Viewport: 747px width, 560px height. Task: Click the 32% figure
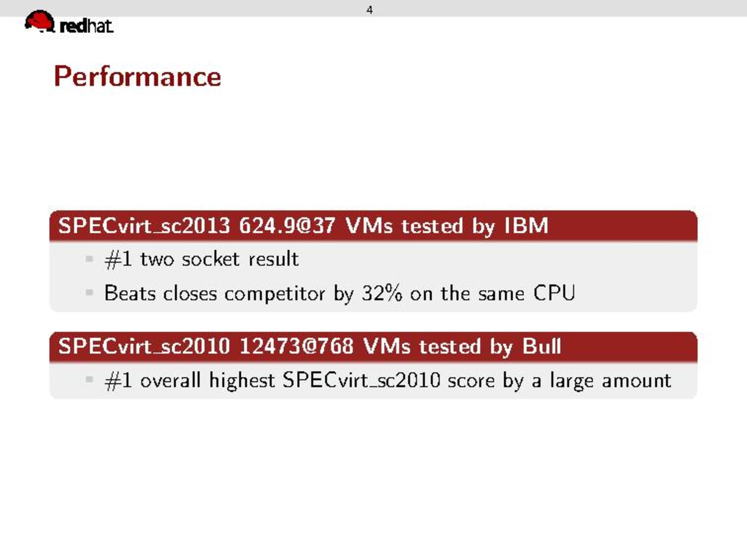click(381, 293)
